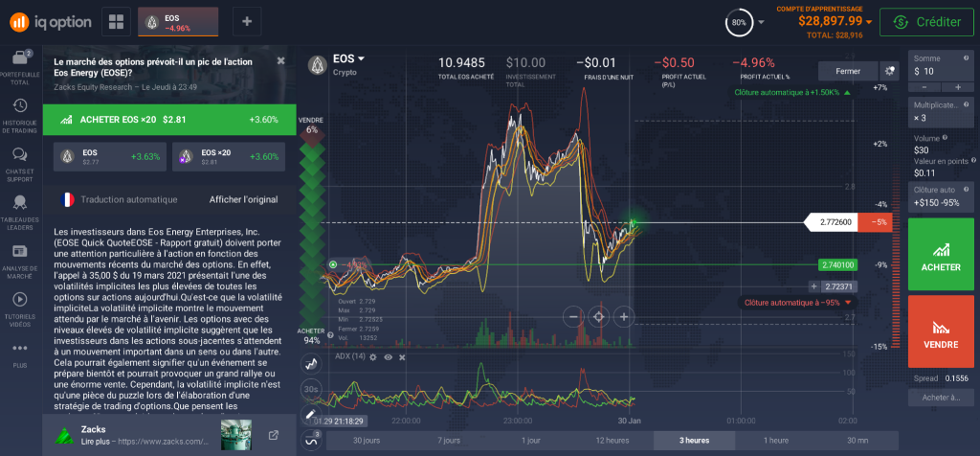
Task: Open the 30s candle interval selector
Action: click(311, 388)
